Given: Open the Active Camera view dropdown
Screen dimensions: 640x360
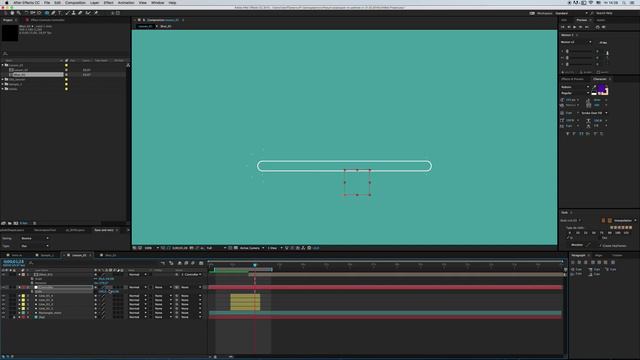Looking at the screenshot, I should [x=251, y=248].
